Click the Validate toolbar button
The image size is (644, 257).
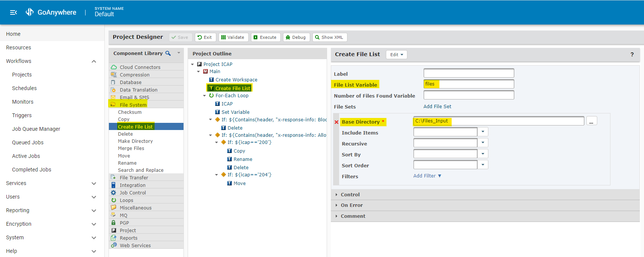pyautogui.click(x=233, y=37)
